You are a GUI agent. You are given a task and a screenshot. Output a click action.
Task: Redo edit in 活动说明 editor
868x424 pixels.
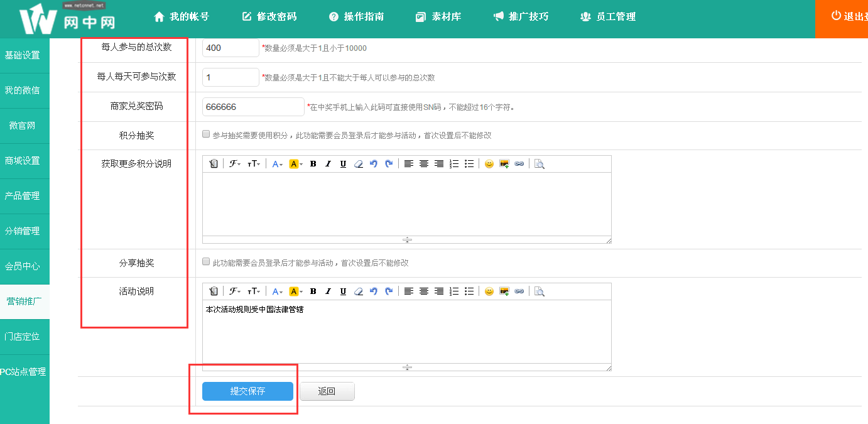point(389,291)
